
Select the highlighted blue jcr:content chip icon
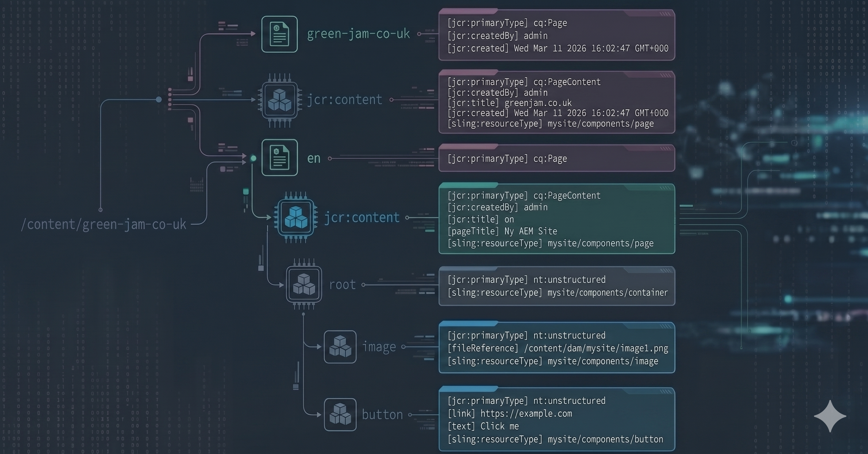pyautogui.click(x=296, y=217)
